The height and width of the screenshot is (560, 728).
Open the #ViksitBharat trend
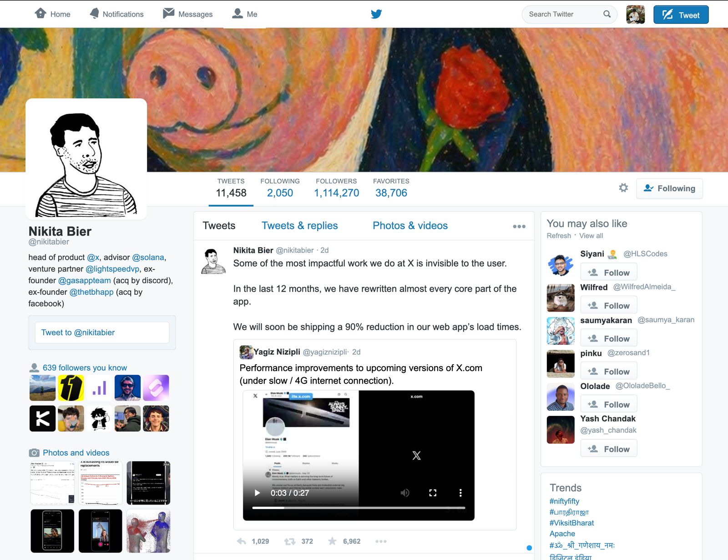(x=571, y=523)
